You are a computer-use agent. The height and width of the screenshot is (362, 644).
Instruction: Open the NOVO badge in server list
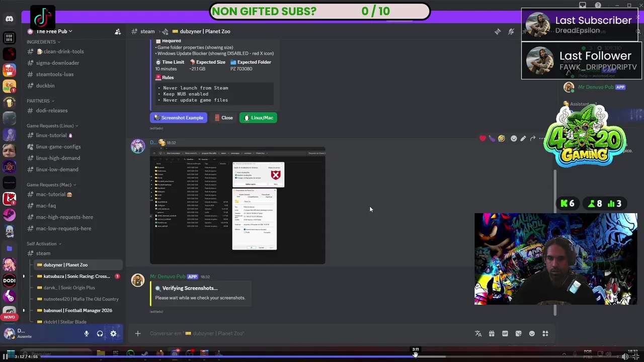click(x=9, y=317)
